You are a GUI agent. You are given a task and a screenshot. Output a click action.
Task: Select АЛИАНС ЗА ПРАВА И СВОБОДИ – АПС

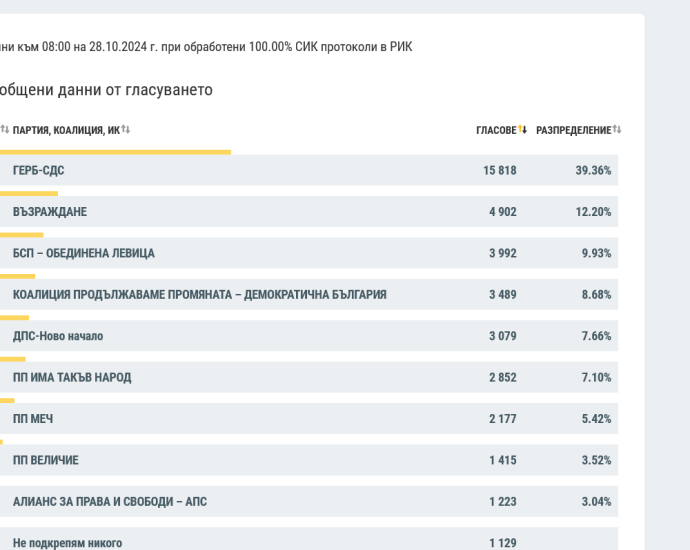pos(110,501)
